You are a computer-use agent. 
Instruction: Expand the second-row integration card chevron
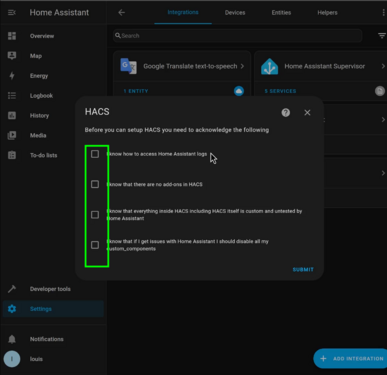[383, 120]
